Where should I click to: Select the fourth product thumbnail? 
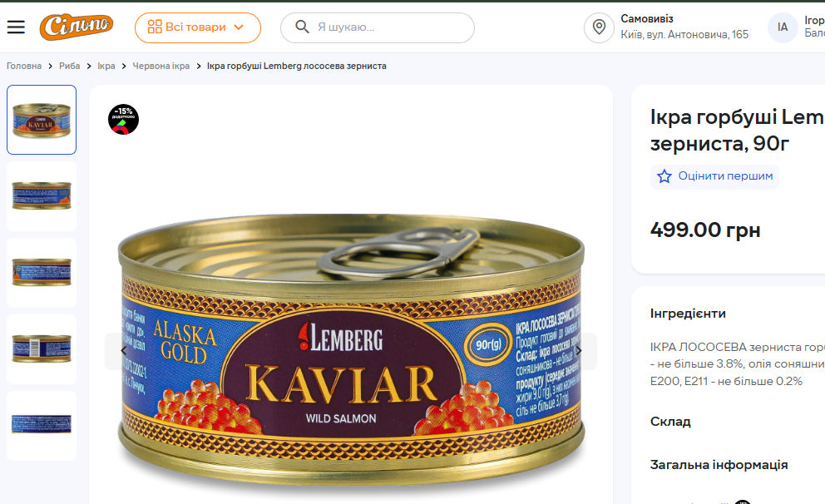[42, 348]
